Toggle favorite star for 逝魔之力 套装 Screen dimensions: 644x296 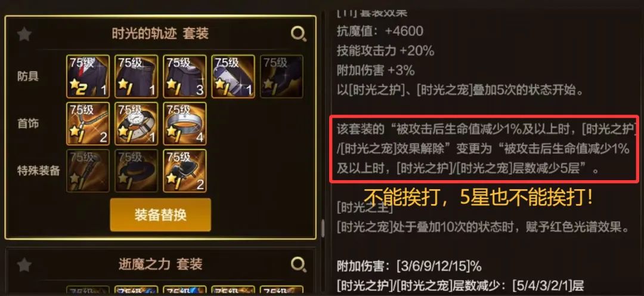24,265
